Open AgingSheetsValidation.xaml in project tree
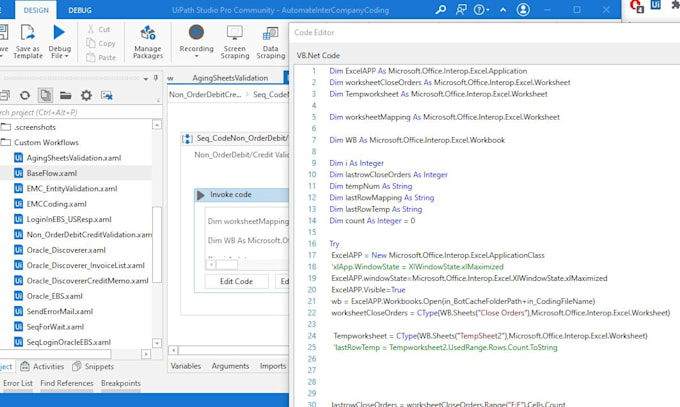This screenshot has width=680, height=407. [76, 158]
